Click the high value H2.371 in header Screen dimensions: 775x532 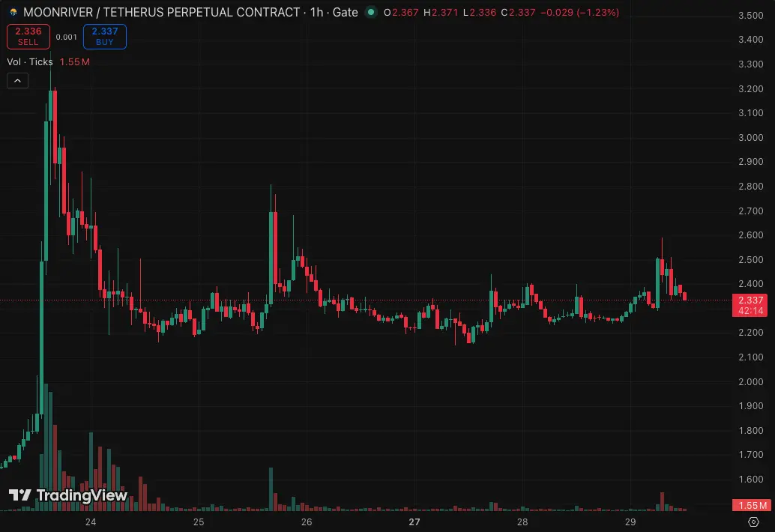(x=441, y=12)
